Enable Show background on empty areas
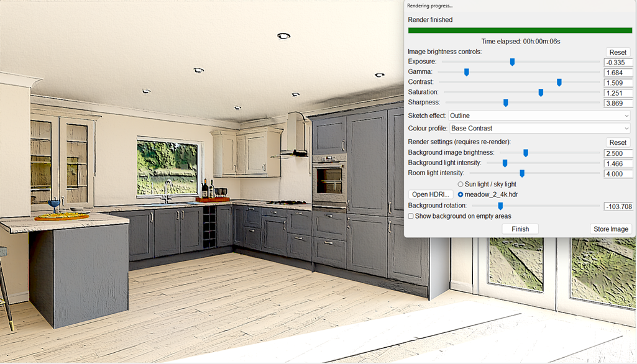 [x=411, y=216]
